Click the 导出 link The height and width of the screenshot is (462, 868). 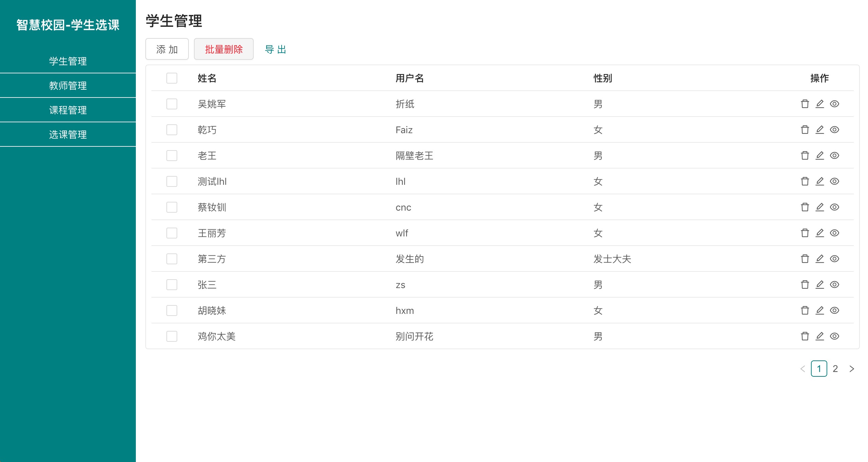click(x=275, y=49)
